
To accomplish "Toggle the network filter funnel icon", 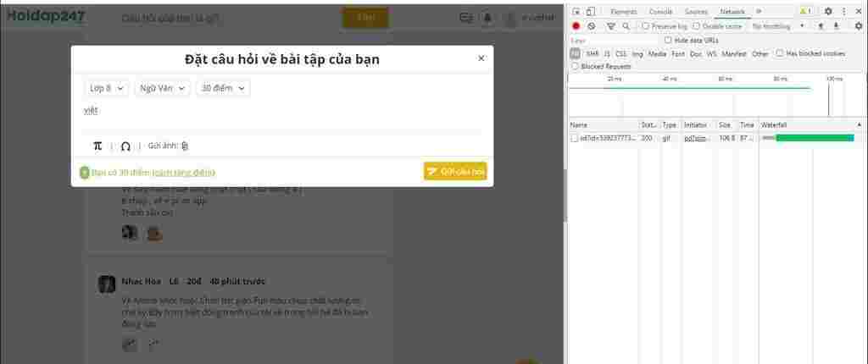I will pos(610,26).
